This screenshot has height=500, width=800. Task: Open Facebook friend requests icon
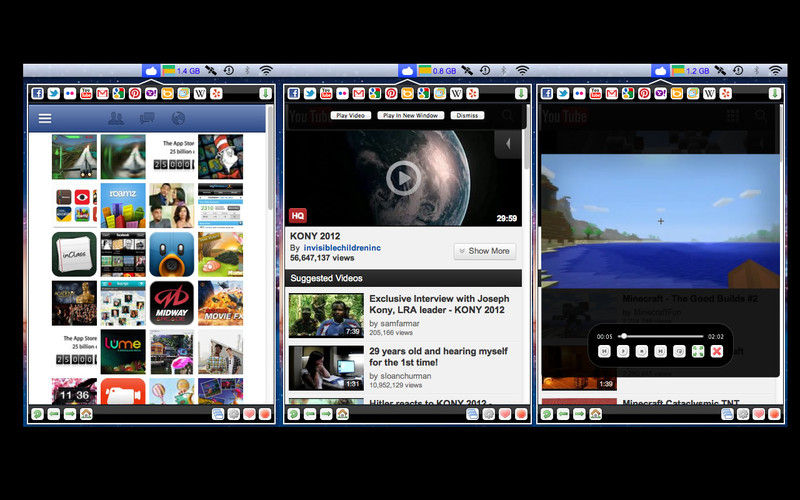[x=116, y=118]
